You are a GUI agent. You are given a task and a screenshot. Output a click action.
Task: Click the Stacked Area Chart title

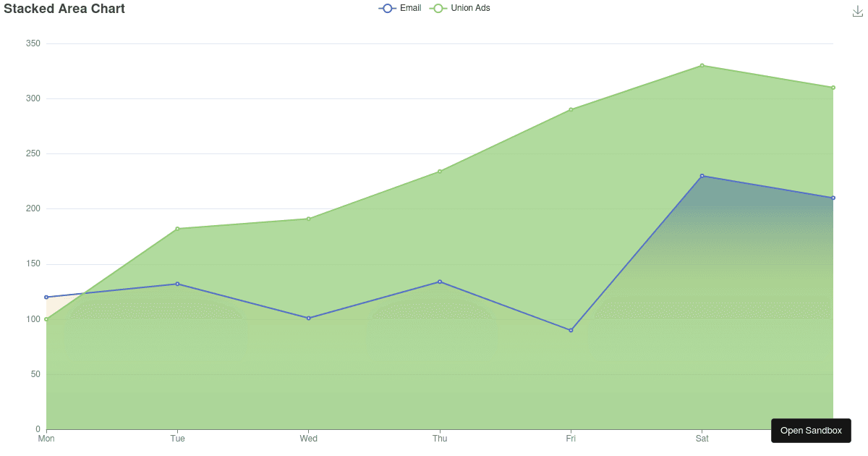[64, 9]
